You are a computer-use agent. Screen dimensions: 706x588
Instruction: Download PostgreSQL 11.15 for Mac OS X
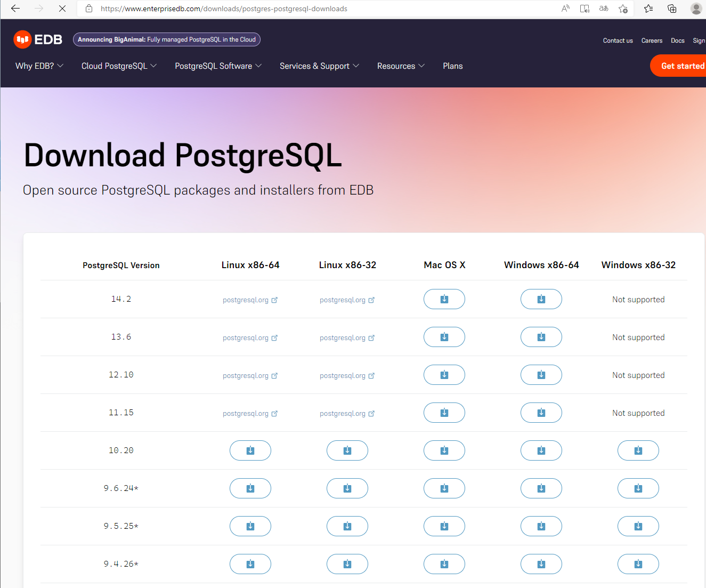click(444, 413)
